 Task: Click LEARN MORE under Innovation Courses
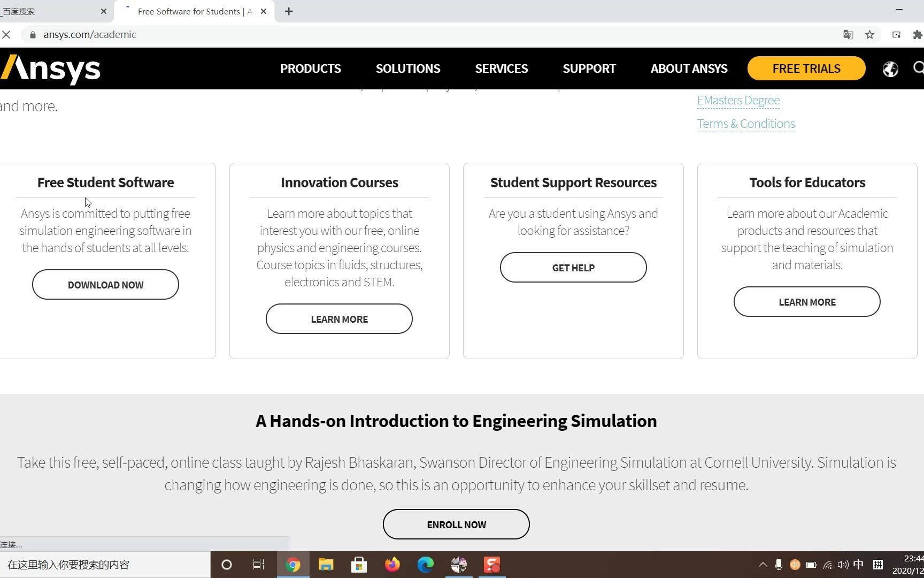click(x=339, y=319)
